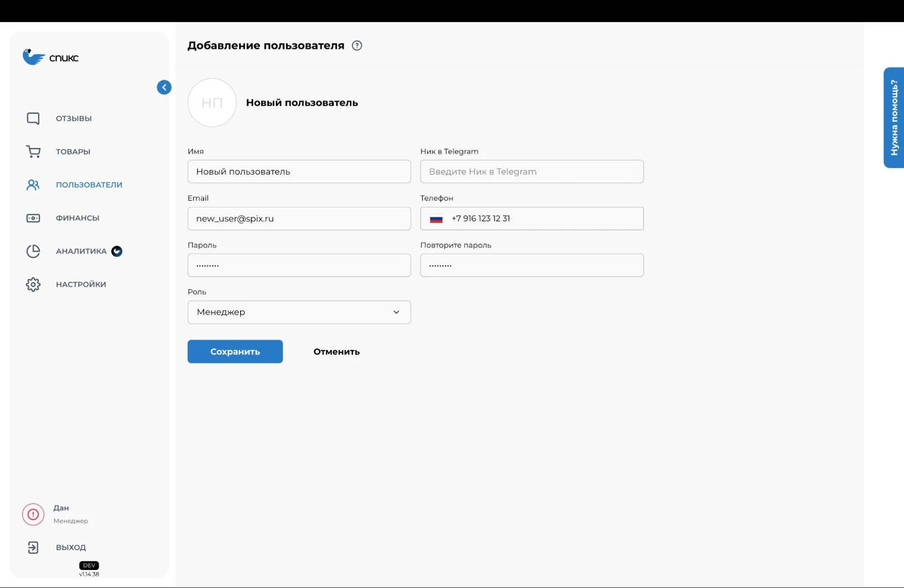Cancel the form with Отменить

click(x=336, y=352)
